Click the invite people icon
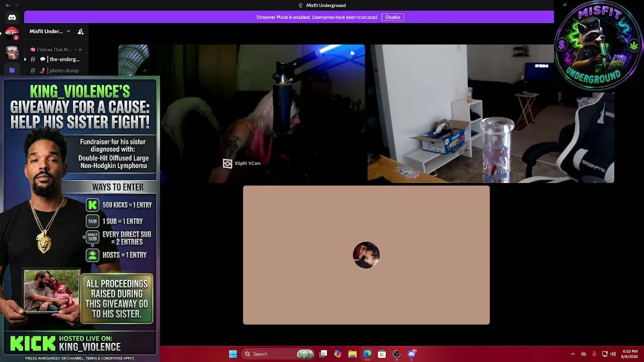This screenshot has width=644, height=362. (80, 31)
